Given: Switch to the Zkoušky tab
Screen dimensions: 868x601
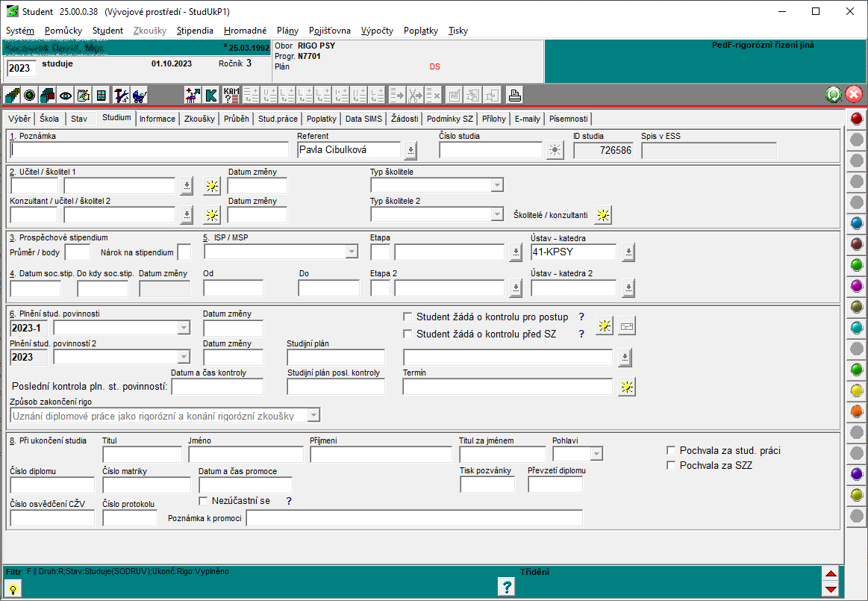Looking at the screenshot, I should click(199, 119).
